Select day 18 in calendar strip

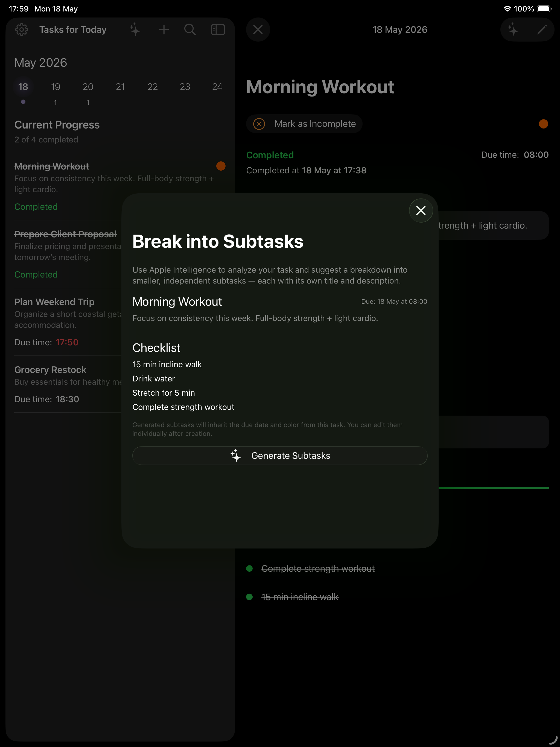(23, 87)
